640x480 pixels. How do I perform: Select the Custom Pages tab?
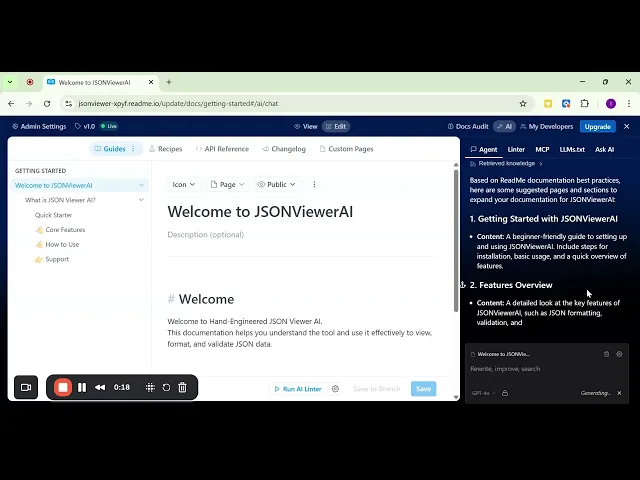click(347, 149)
